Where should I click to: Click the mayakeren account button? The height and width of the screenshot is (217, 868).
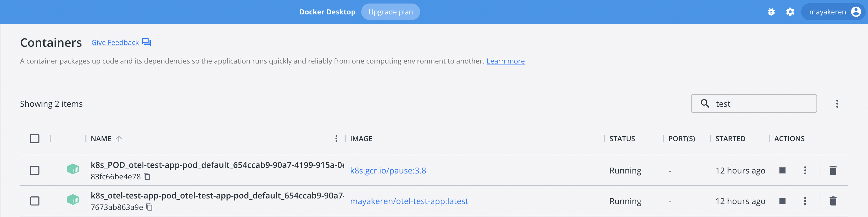pyautogui.click(x=833, y=12)
